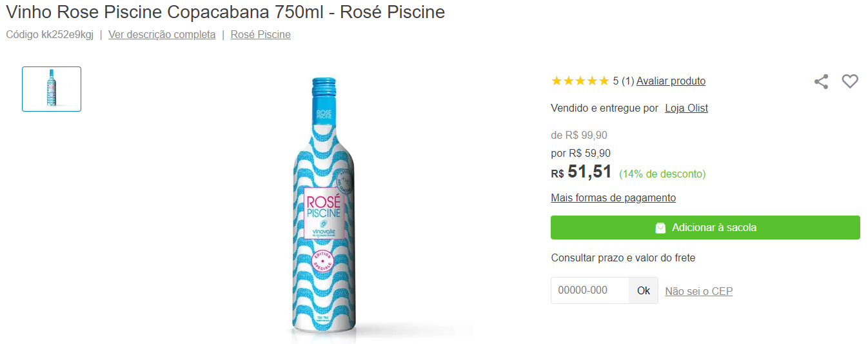This screenshot has height=344, width=868.
Task: Click the R$ 51,51 price
Action: [581, 172]
